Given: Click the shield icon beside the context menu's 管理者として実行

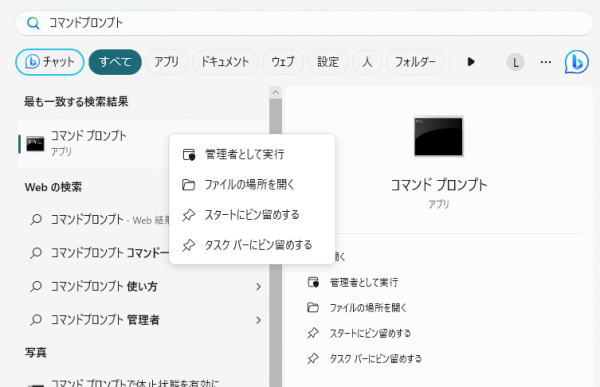Looking at the screenshot, I should (189, 154).
